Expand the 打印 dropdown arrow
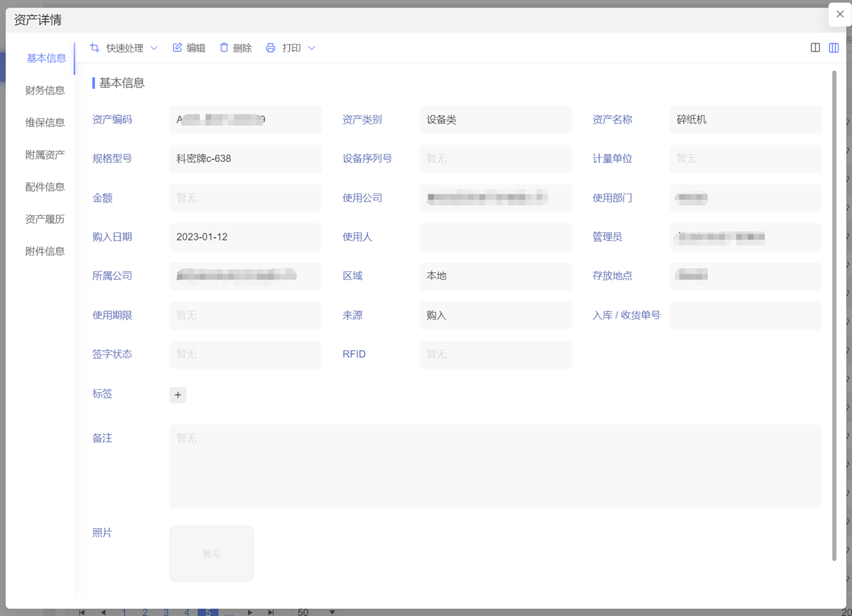 click(x=312, y=48)
